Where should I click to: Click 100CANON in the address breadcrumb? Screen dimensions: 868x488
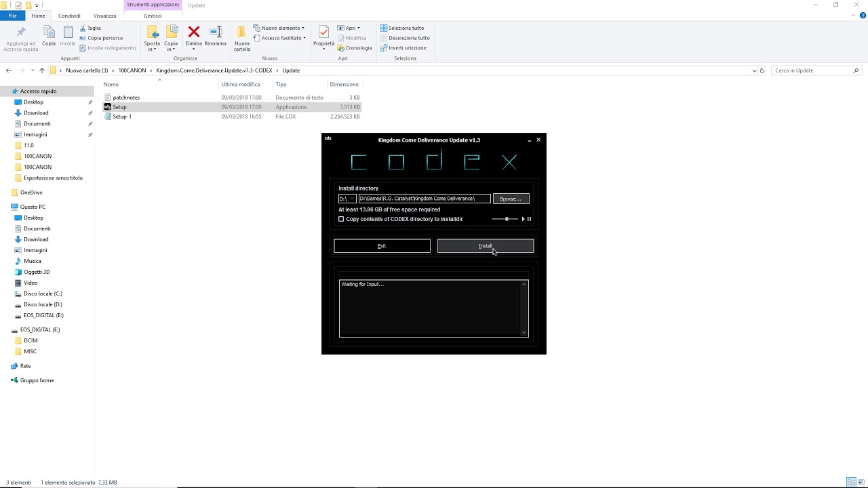132,70
